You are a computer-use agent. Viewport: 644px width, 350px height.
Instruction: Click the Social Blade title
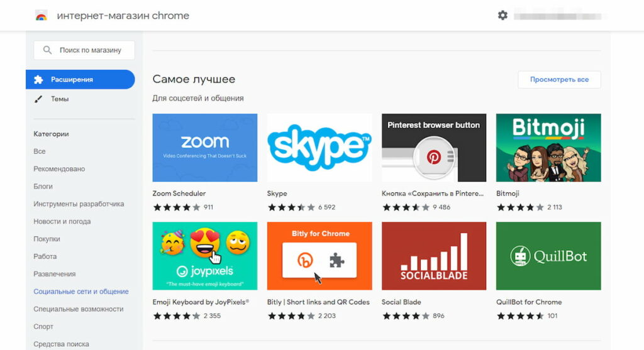tap(401, 302)
